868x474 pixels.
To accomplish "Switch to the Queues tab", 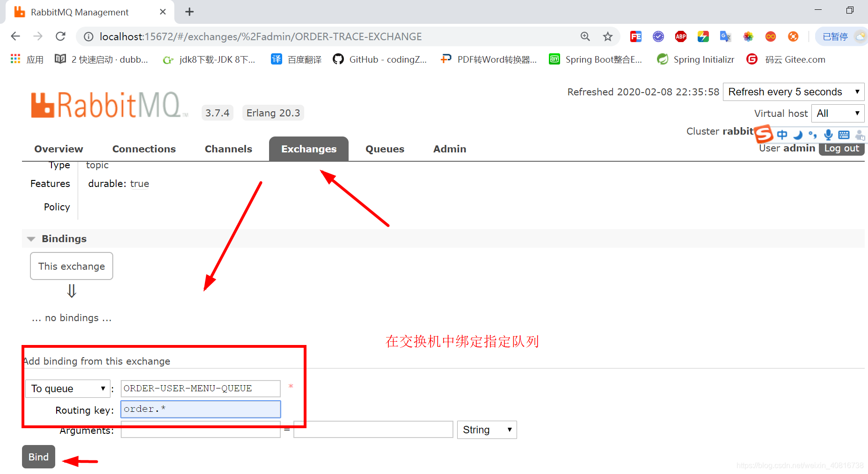I will pos(385,149).
